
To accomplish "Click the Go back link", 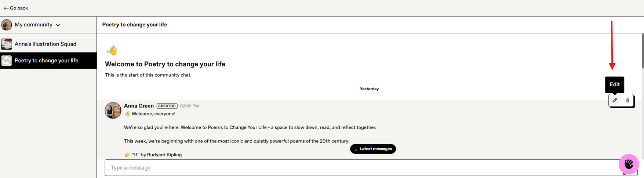I will (x=18, y=8).
